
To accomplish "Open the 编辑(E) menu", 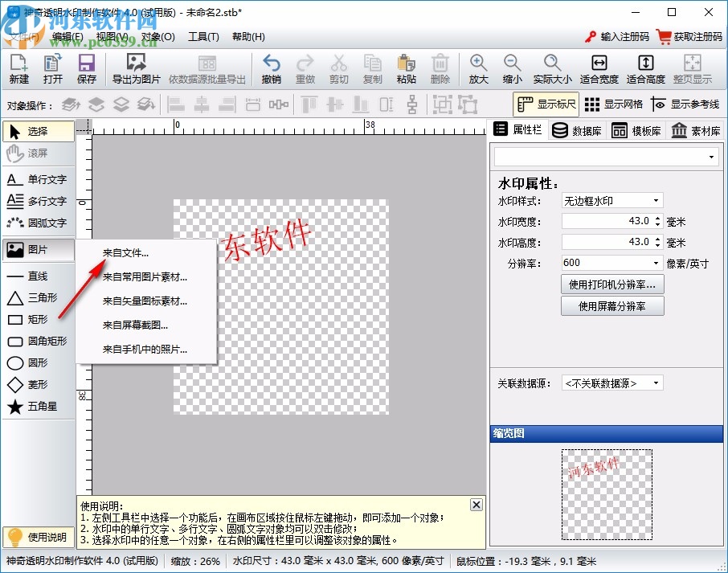I will (x=67, y=37).
